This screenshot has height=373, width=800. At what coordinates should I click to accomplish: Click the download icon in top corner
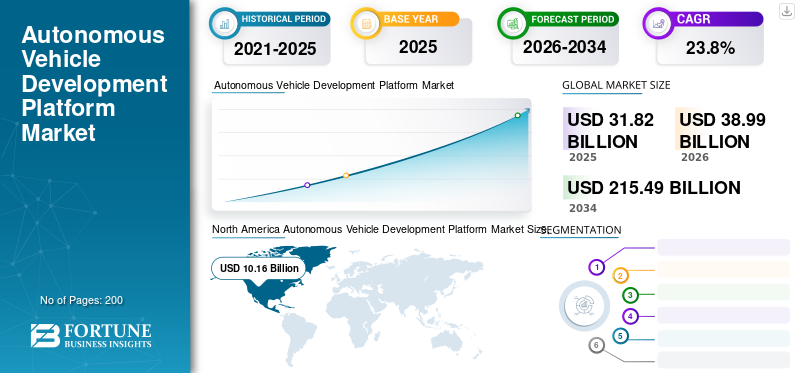pyautogui.click(x=786, y=11)
